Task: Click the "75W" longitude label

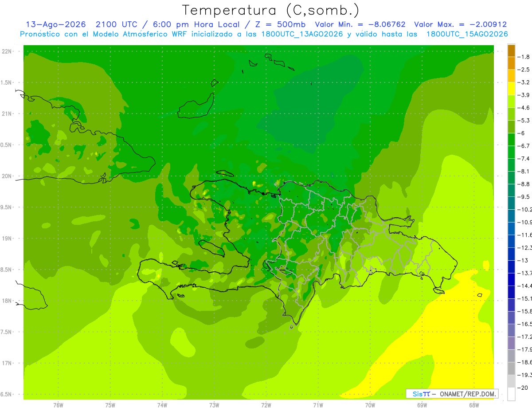Action: point(110,405)
